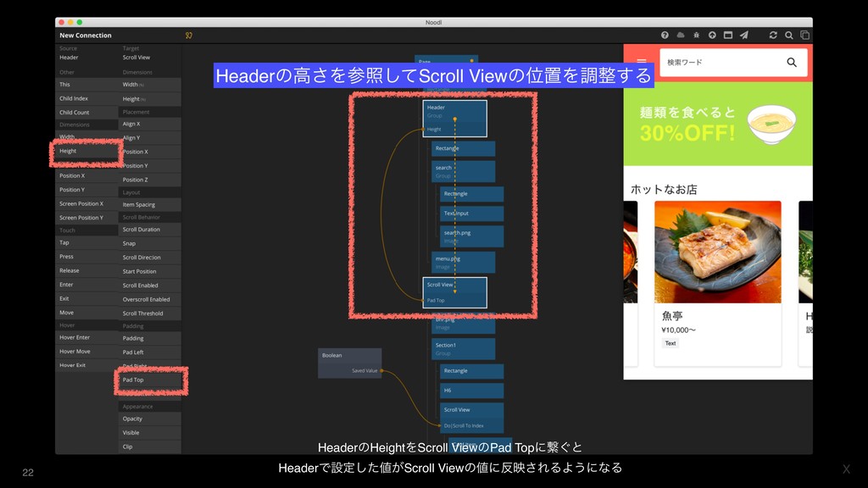Select the search group node
The height and width of the screenshot is (488, 868).
coord(464,171)
